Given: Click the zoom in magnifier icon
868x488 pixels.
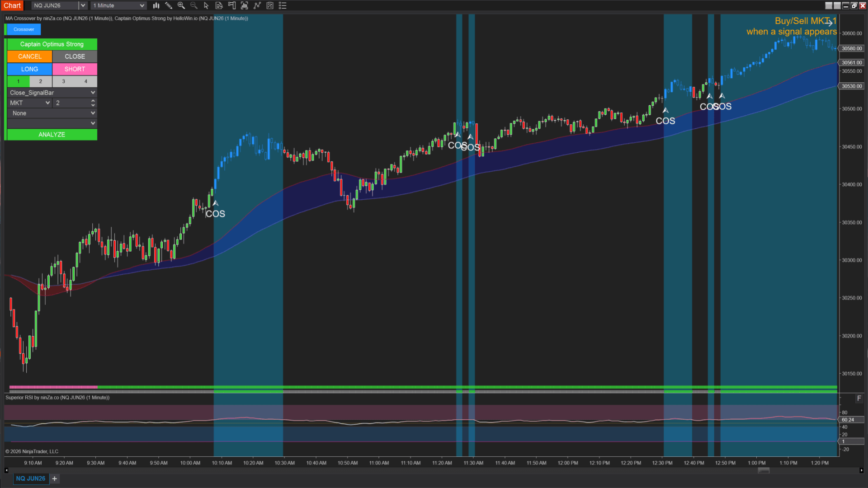Looking at the screenshot, I should point(181,5).
